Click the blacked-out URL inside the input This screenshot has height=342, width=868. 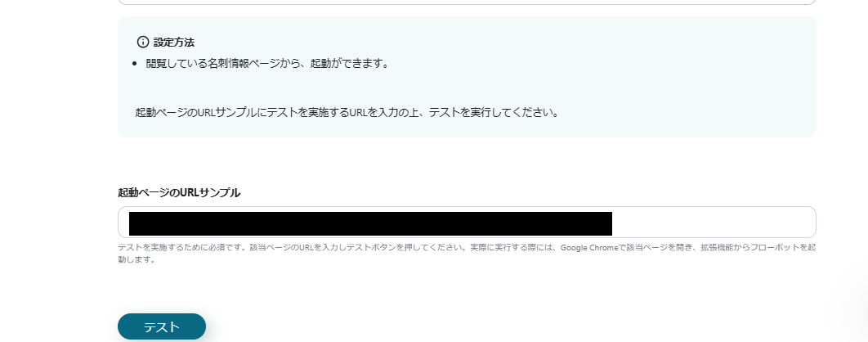[370, 223]
